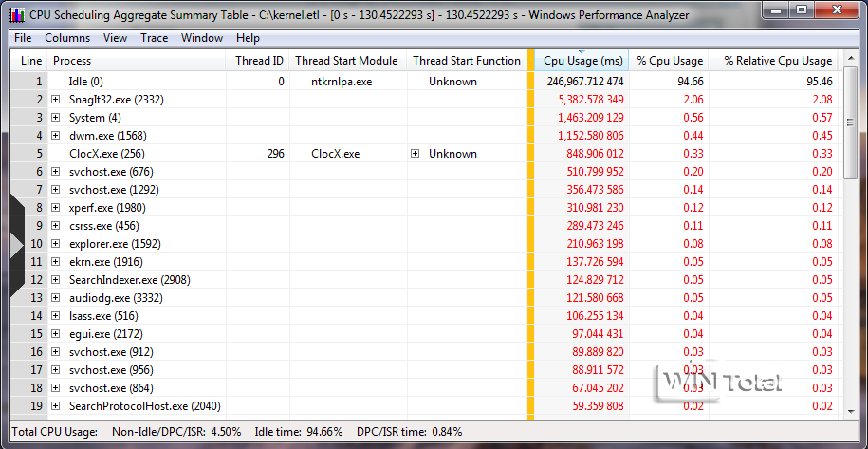Click the 1,463.209 129 Cpu usage value
Screen dimensions: 868x449
coord(591,118)
